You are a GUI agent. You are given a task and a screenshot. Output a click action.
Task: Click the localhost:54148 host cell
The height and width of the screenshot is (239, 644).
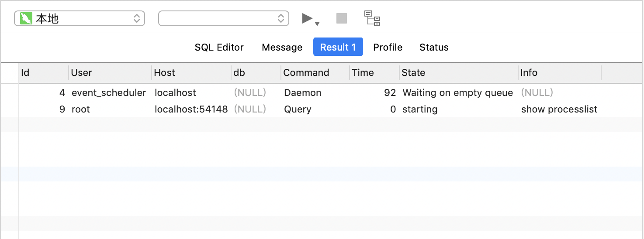pos(191,109)
